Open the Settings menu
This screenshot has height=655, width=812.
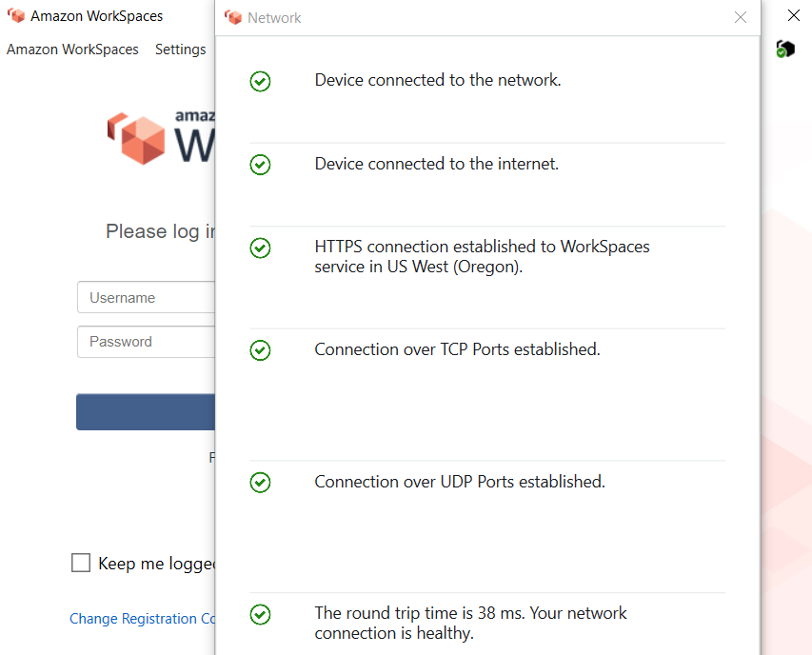click(x=180, y=50)
